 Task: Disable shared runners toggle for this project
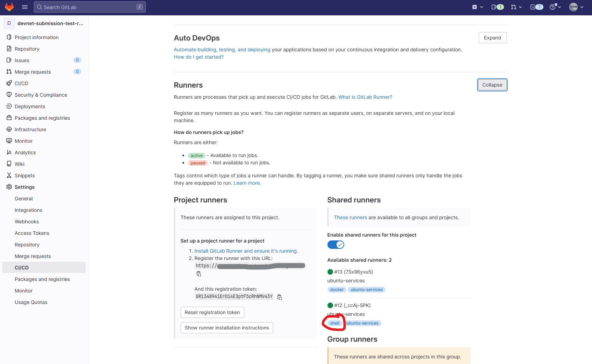pos(336,245)
